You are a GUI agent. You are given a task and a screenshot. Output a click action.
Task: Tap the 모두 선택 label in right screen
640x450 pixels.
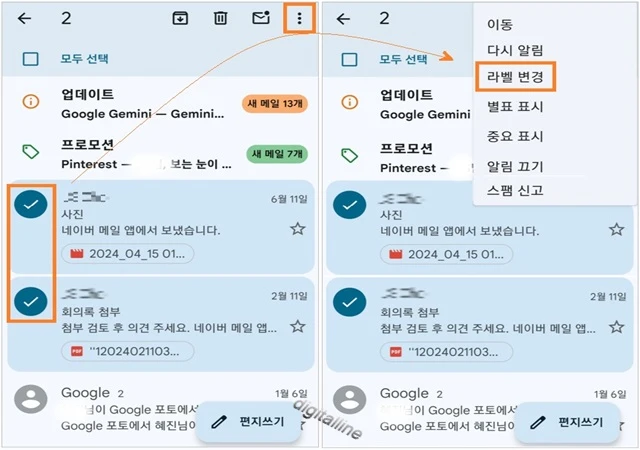(x=403, y=60)
